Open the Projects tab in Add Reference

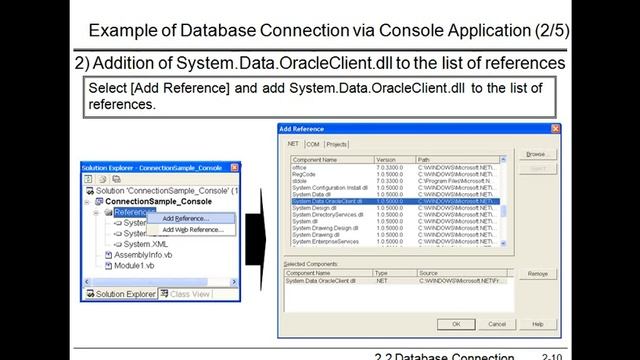click(337, 144)
